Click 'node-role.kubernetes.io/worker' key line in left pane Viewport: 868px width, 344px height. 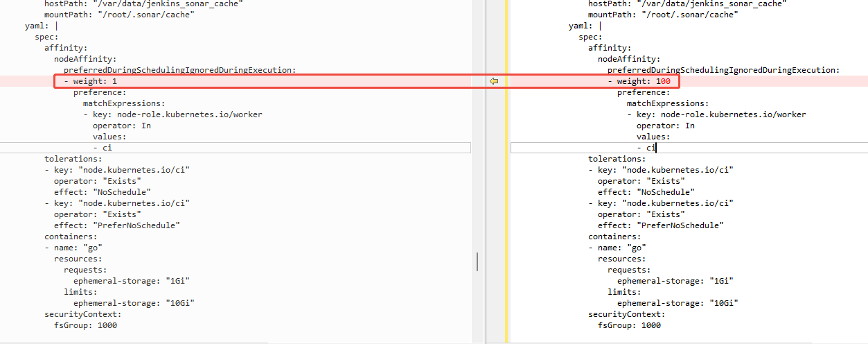tap(172, 114)
